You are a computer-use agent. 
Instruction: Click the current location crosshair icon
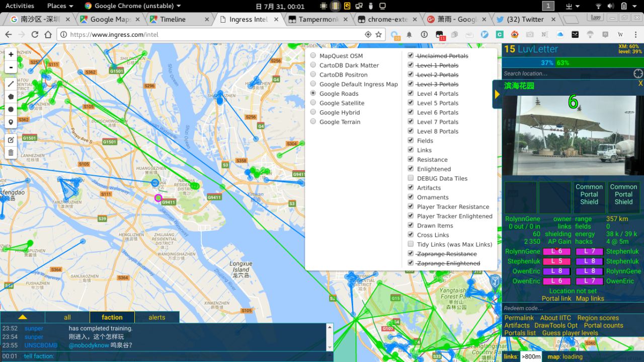[x=638, y=74]
